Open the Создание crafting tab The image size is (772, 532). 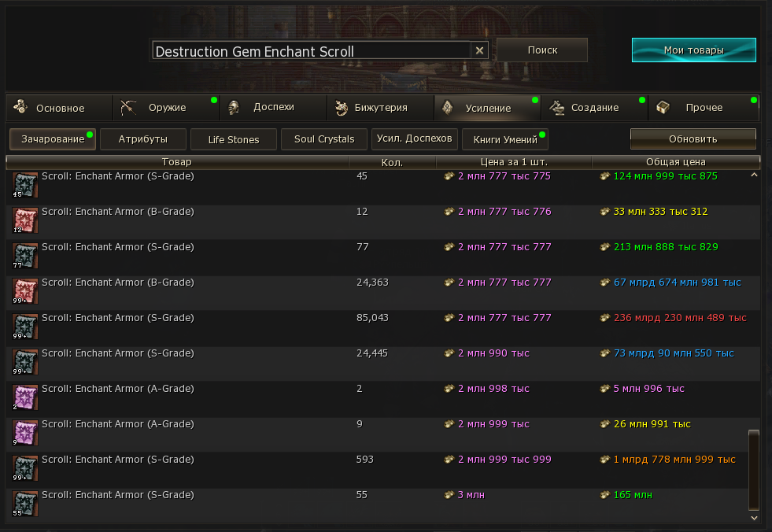[x=594, y=108]
